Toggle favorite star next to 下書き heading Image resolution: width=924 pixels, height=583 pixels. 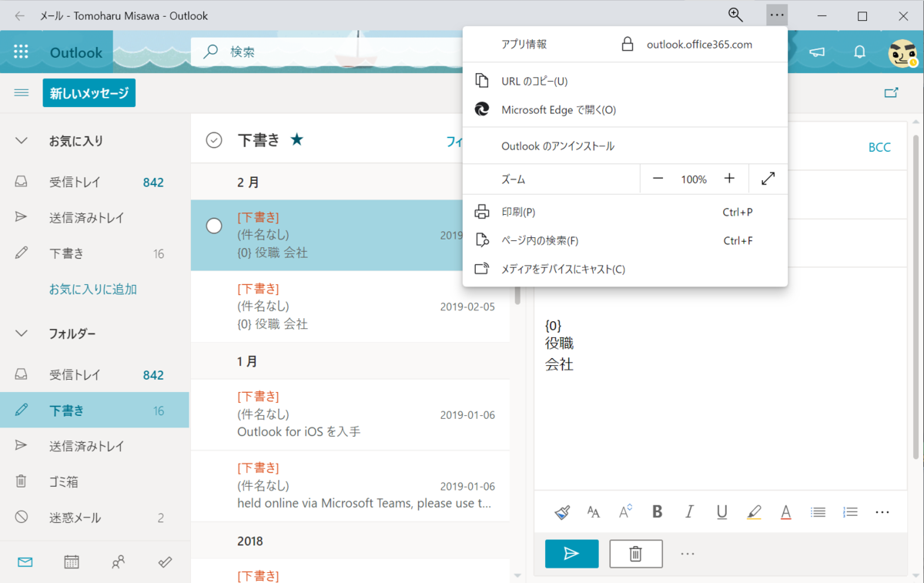pyautogui.click(x=297, y=140)
